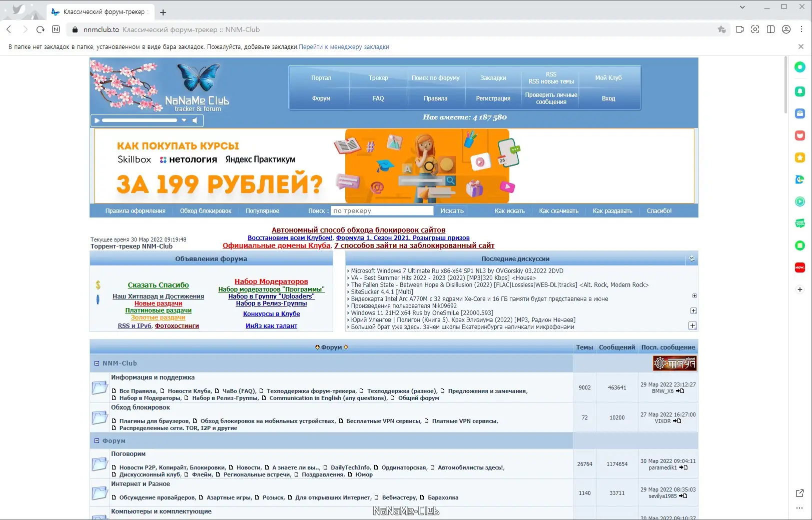Click the medium plus in discussions panel
Image resolution: width=812 pixels, height=520 pixels.
[x=693, y=311]
